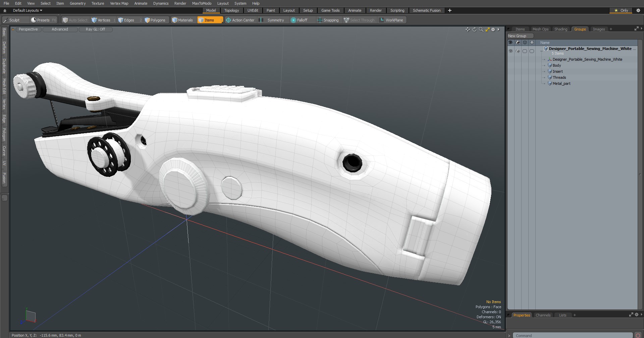Switch to the Mesh Ops panel tab

(x=540, y=29)
